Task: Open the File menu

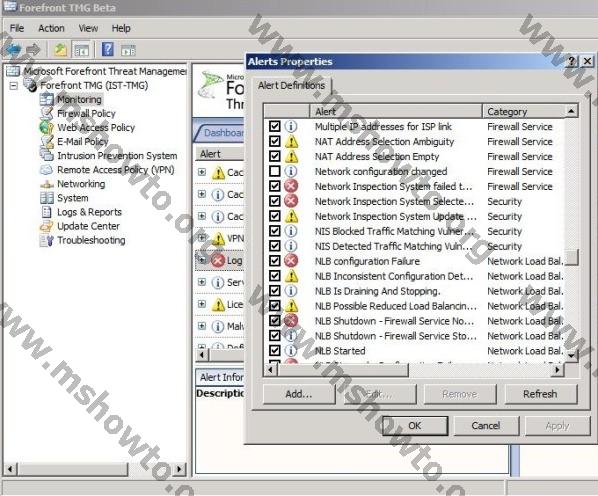Action: [x=17, y=28]
